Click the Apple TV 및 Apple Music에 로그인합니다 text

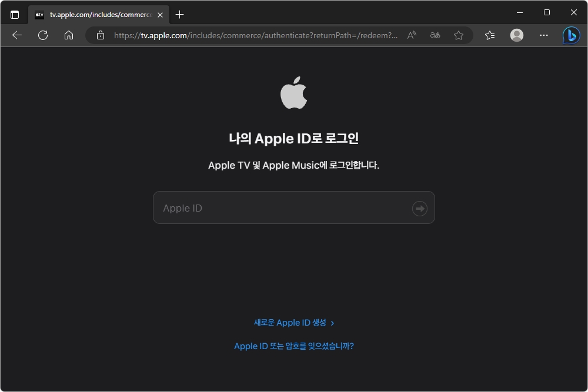tap(293, 165)
